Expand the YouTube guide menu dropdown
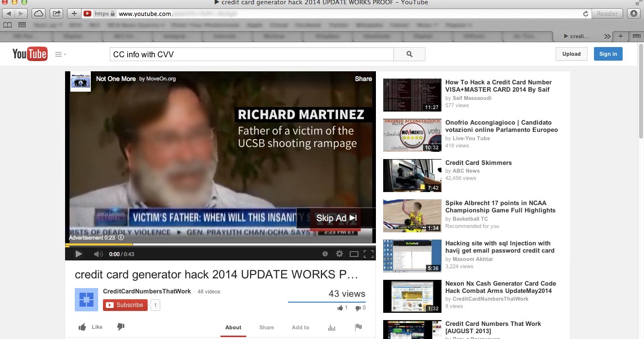This screenshot has width=644, height=339. pyautogui.click(x=61, y=54)
